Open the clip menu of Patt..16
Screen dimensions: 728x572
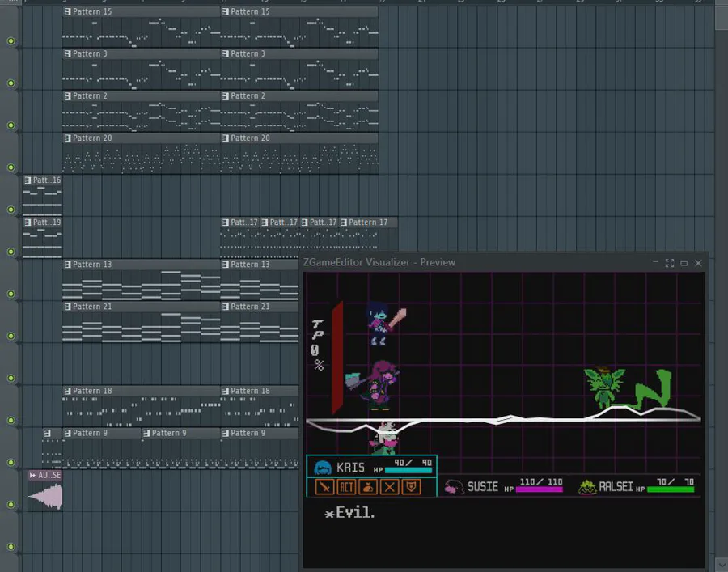coord(28,180)
